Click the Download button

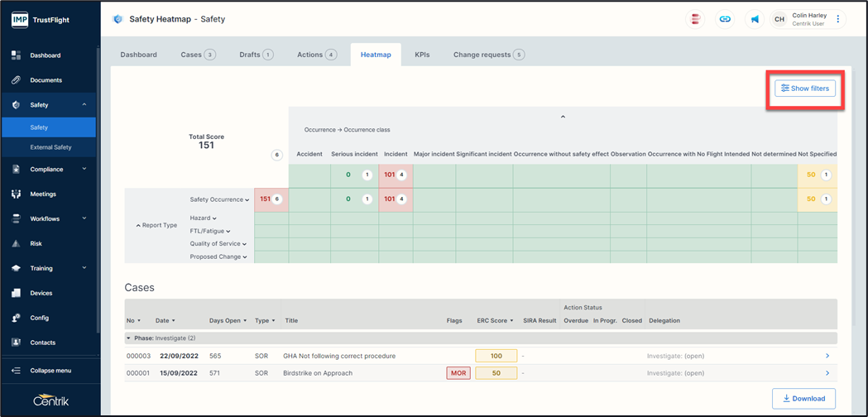click(x=803, y=398)
